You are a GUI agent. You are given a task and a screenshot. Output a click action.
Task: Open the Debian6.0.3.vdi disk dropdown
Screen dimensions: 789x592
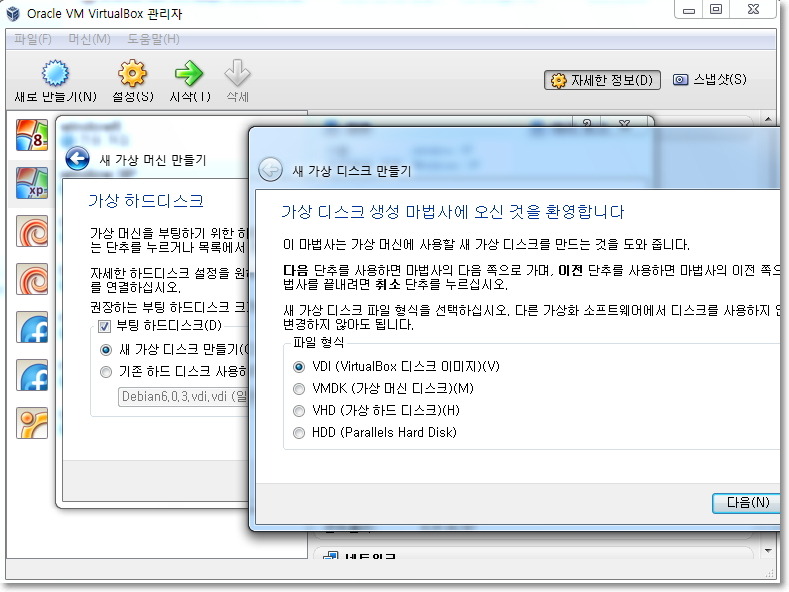[x=183, y=397]
